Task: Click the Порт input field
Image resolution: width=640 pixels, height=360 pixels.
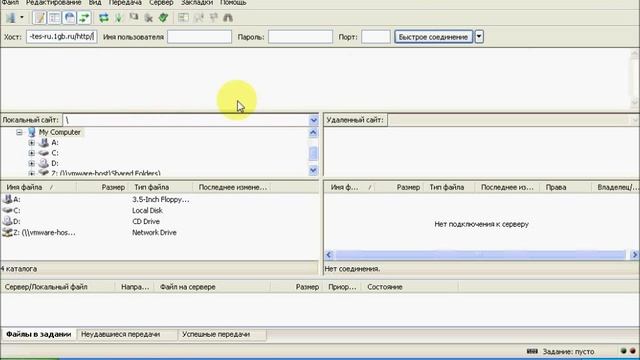Action: pos(376,37)
